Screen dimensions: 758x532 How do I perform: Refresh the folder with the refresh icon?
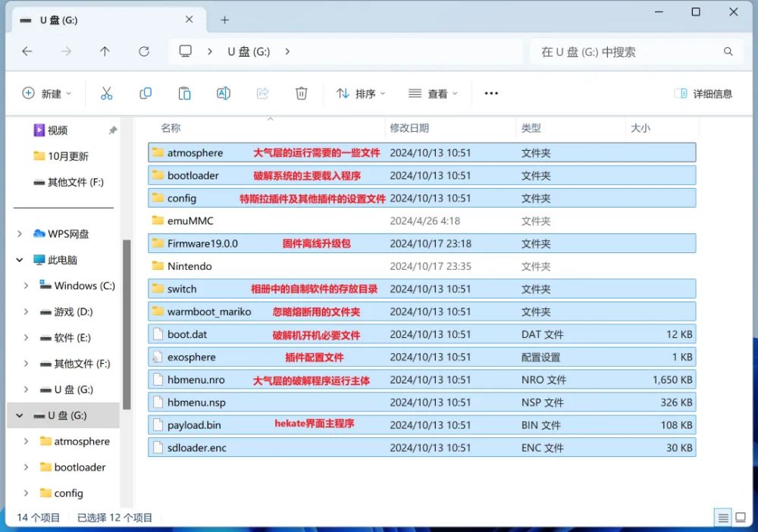pyautogui.click(x=144, y=52)
